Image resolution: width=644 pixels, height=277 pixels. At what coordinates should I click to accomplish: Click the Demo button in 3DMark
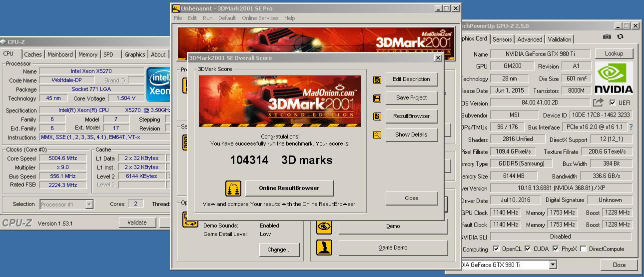pos(393,226)
